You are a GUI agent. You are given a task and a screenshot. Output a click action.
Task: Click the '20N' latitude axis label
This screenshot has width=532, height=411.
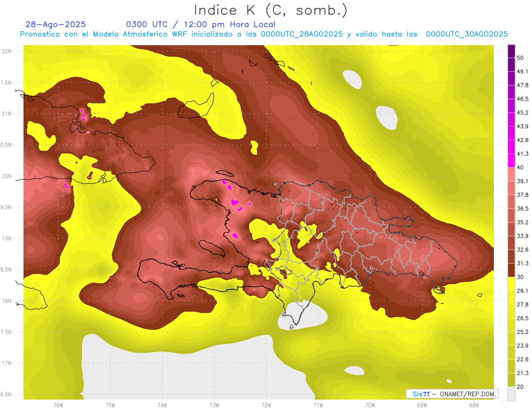[8, 176]
